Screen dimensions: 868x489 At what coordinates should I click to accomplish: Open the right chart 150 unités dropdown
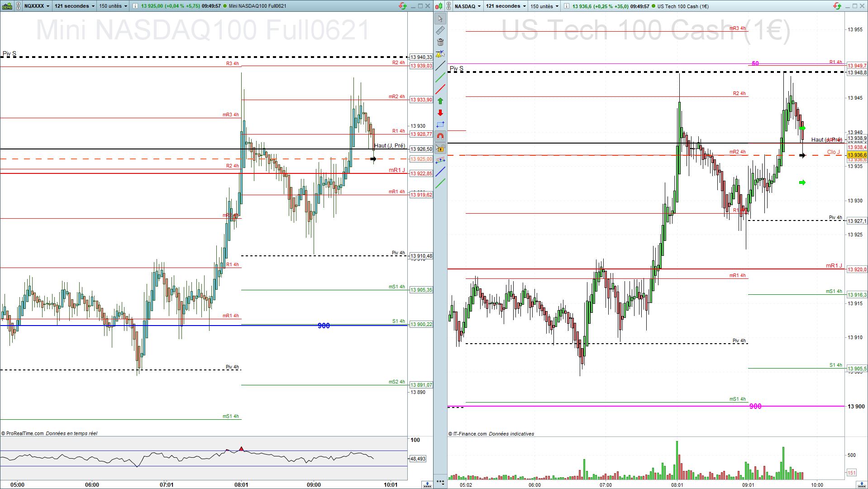pos(544,6)
